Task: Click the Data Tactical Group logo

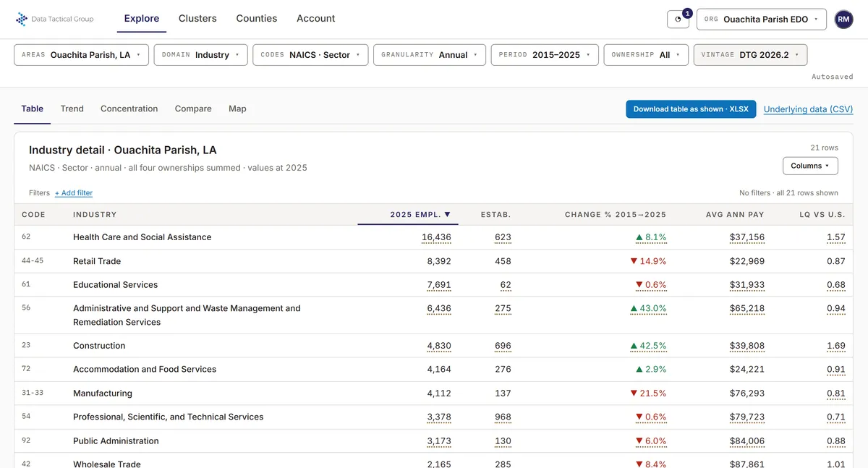Action: tap(55, 19)
